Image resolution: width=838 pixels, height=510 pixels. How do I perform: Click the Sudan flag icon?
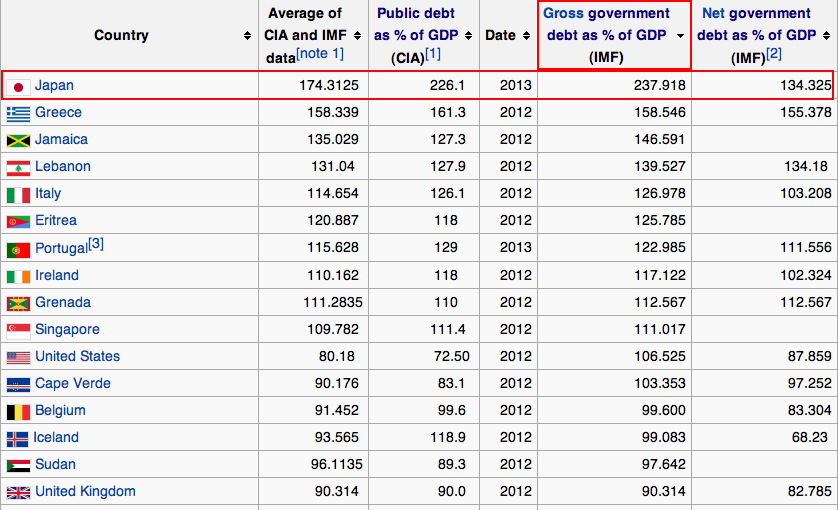(18, 465)
